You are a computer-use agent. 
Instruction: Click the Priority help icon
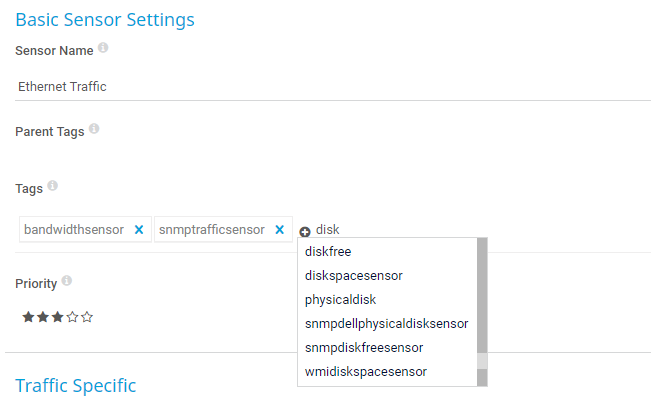click(66, 281)
